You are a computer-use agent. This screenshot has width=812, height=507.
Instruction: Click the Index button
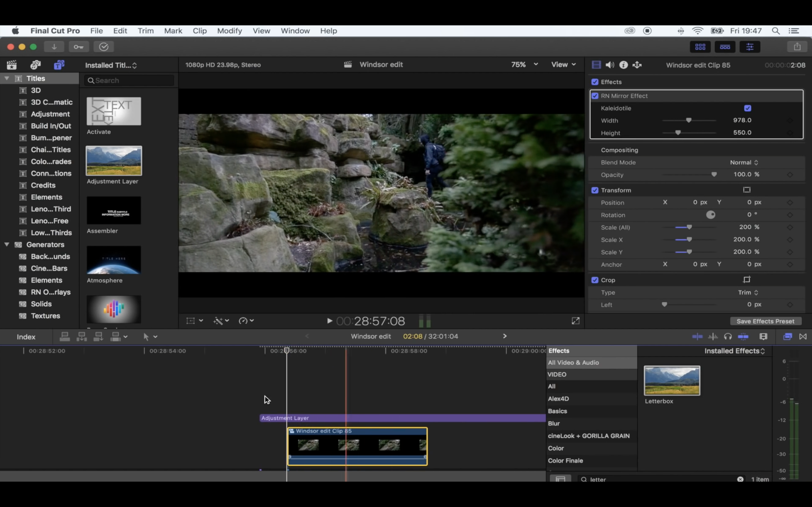[26, 337]
